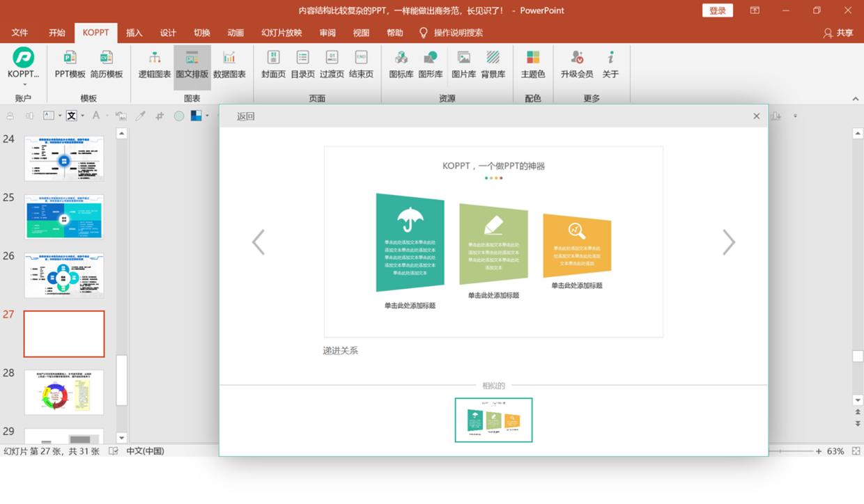Click slide panel scroll-up arrow
Screen dimensions: 864x504
(x=122, y=133)
